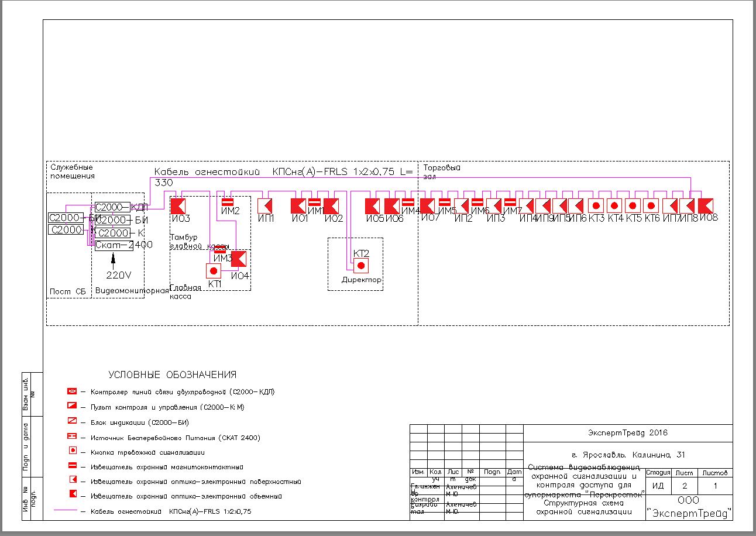
Task: Click legend icon for магнитоконтактный detector
Action: click(73, 466)
